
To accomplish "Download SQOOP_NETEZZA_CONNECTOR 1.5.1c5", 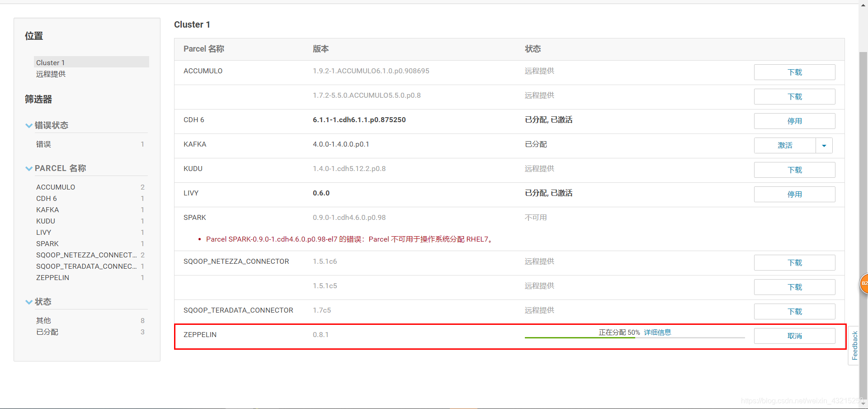I will (794, 287).
